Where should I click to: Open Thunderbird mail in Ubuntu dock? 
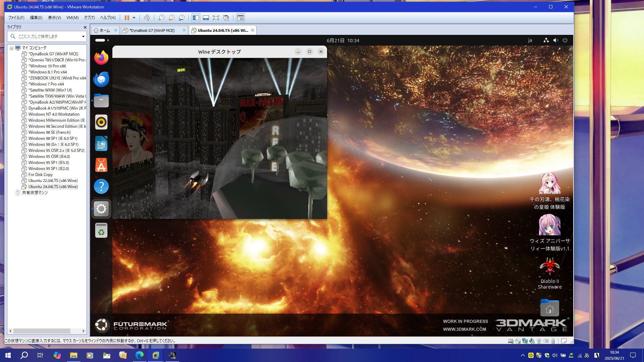[101, 79]
